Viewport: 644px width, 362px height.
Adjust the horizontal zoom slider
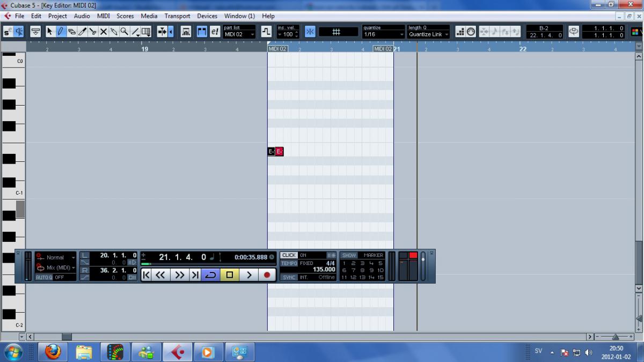point(616,337)
